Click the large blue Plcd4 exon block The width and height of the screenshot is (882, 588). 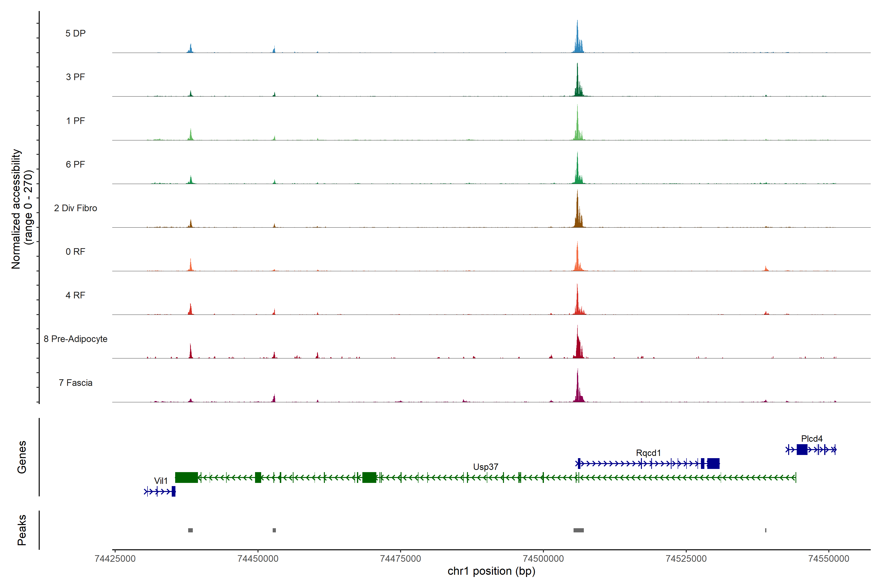pyautogui.click(x=802, y=449)
